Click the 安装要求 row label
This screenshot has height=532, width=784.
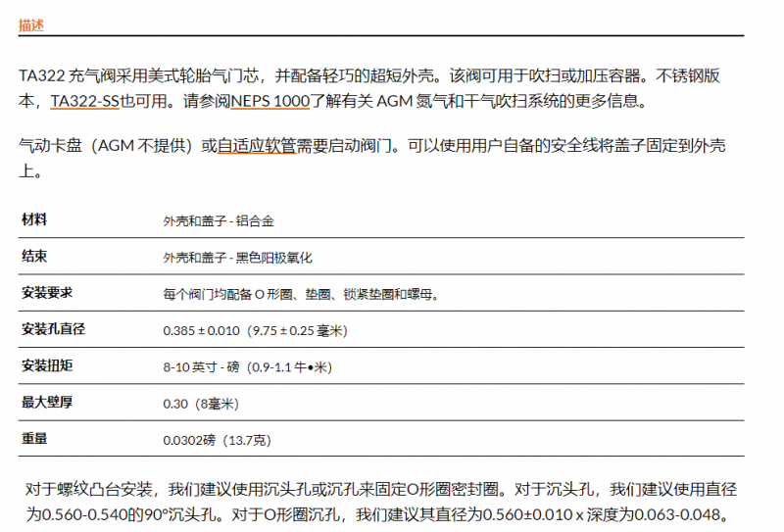click(47, 293)
